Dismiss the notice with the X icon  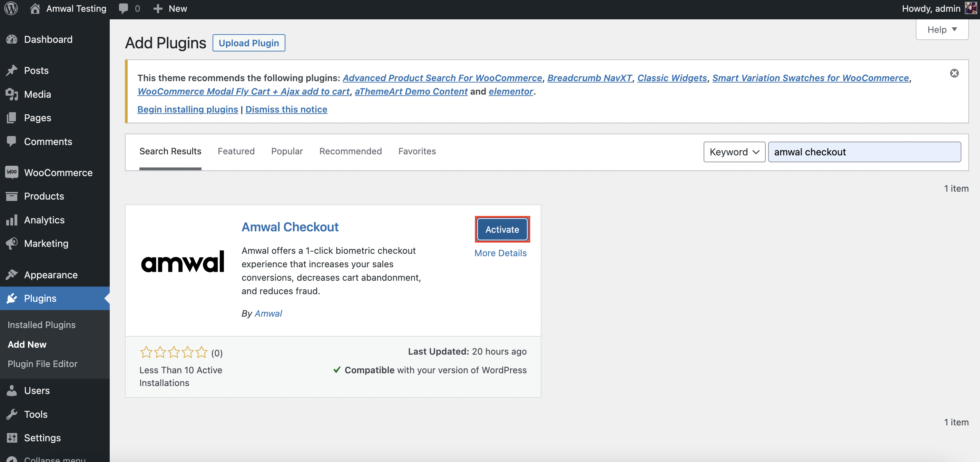click(x=954, y=73)
